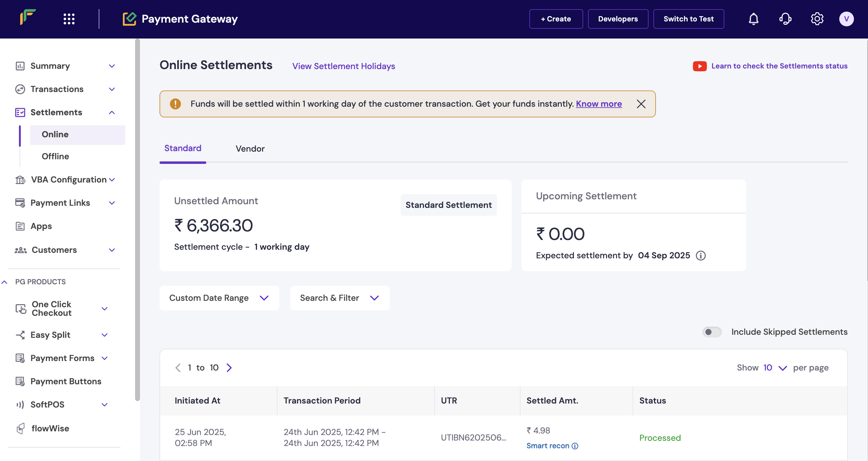Image resolution: width=868 pixels, height=461 pixels.
Task: Click the Smart recon info icon
Action: (x=575, y=446)
